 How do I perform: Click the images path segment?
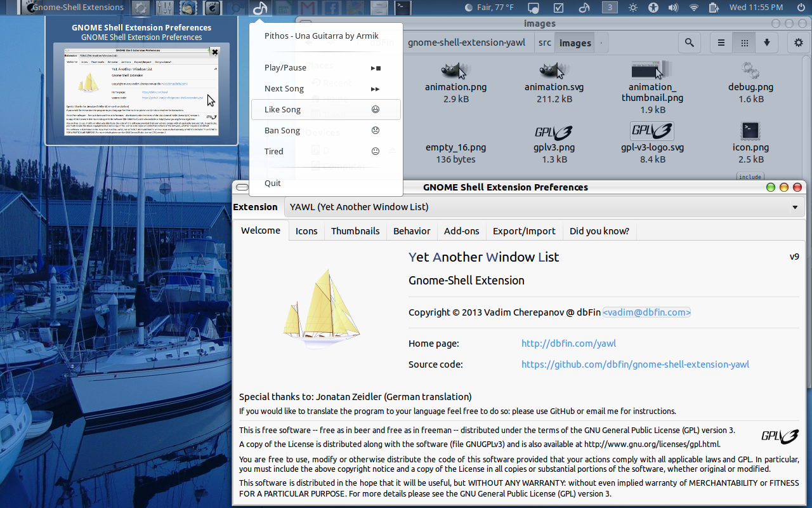[575, 43]
